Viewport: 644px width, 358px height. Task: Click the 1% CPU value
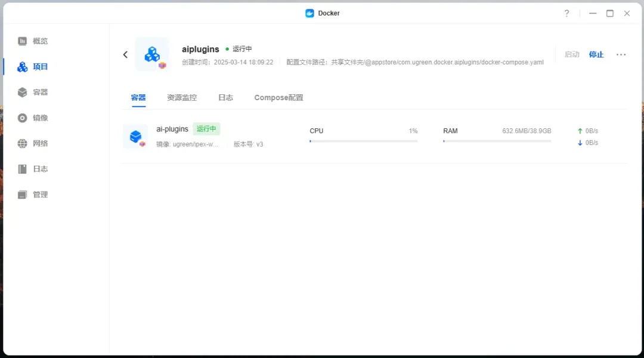(x=413, y=131)
